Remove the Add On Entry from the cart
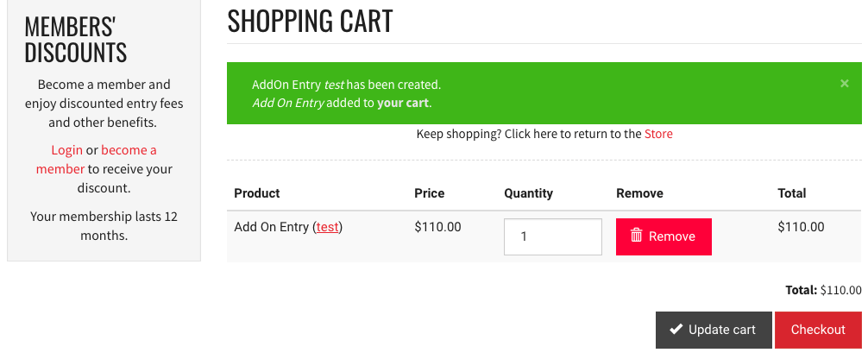The width and height of the screenshot is (868, 359). (x=664, y=237)
